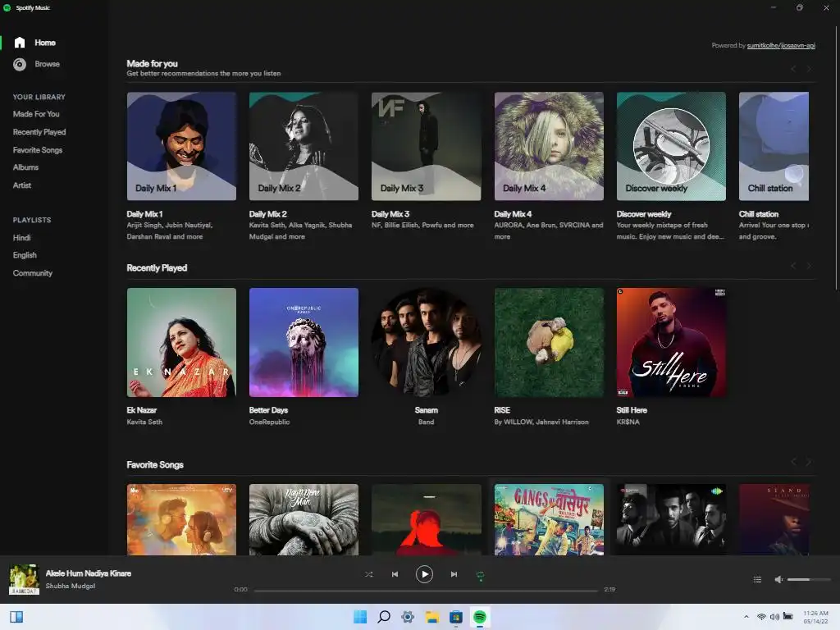Click the Home house icon
The image size is (840, 630).
click(x=20, y=43)
